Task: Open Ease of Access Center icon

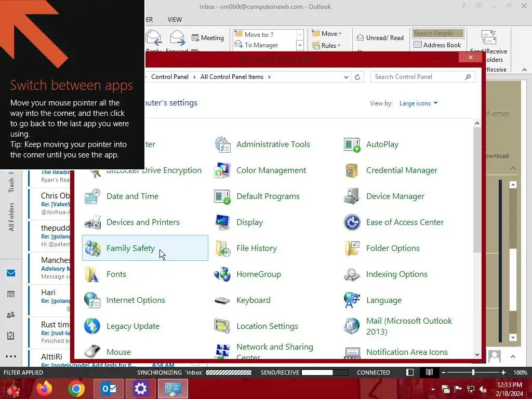Action: point(352,222)
